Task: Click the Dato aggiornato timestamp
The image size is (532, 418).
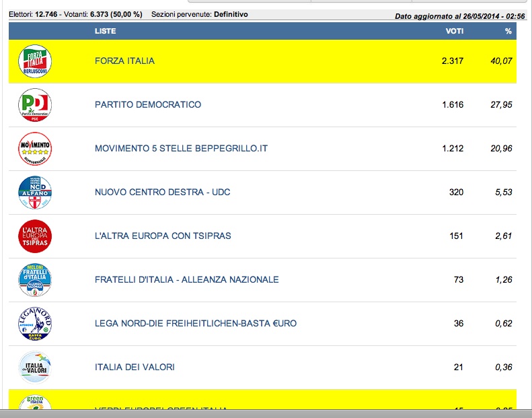Action: (460, 16)
